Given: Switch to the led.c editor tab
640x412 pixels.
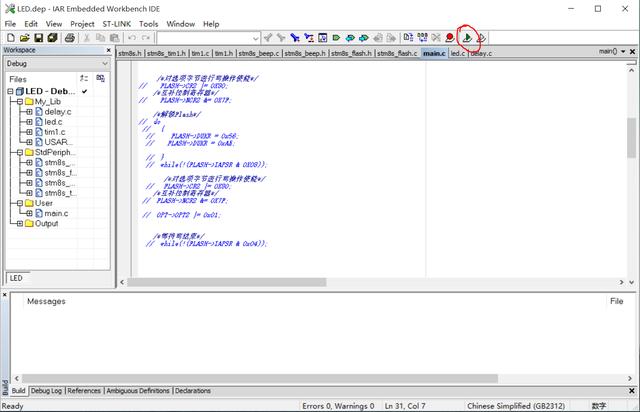Looking at the screenshot, I should coord(458,53).
